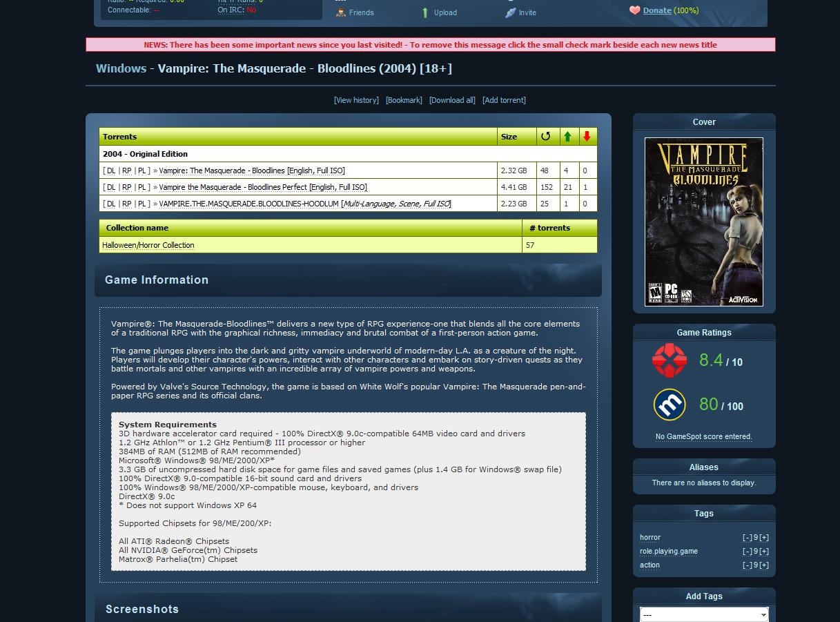Upvote the role.playing.game tag
This screenshot has width=840, height=622.
(x=764, y=551)
